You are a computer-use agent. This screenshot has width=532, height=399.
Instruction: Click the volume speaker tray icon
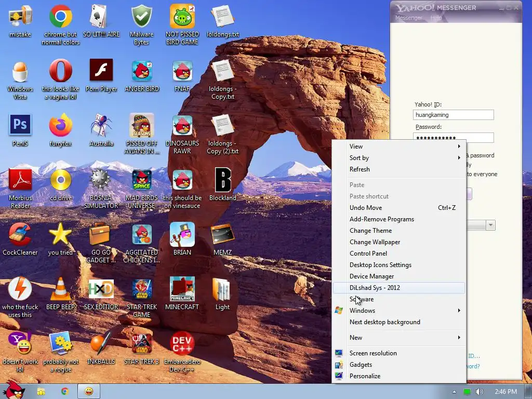(x=479, y=392)
